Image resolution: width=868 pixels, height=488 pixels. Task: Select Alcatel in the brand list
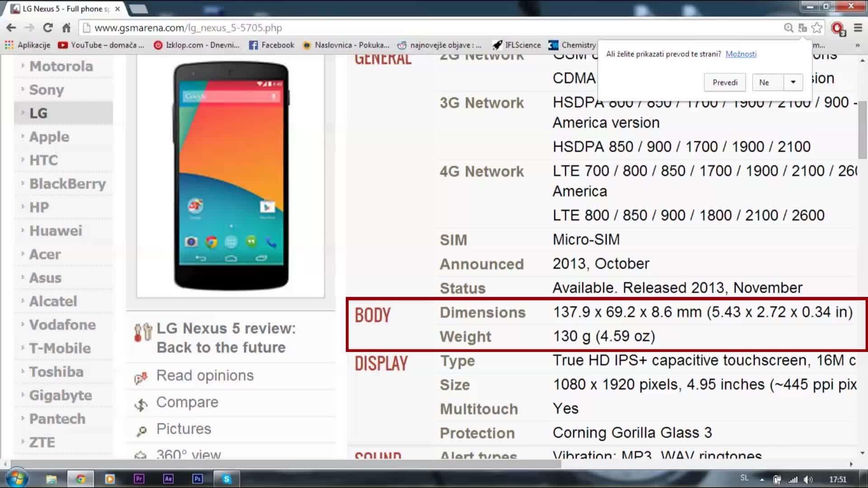click(x=53, y=301)
